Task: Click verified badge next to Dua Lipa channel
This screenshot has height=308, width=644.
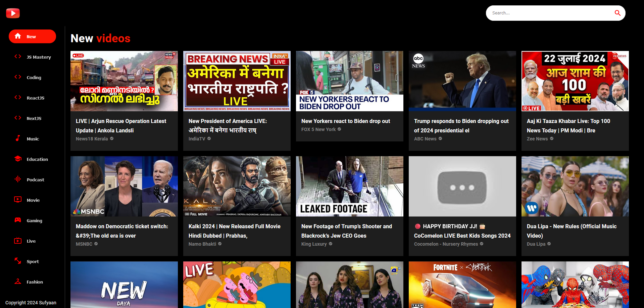Action: (x=549, y=244)
